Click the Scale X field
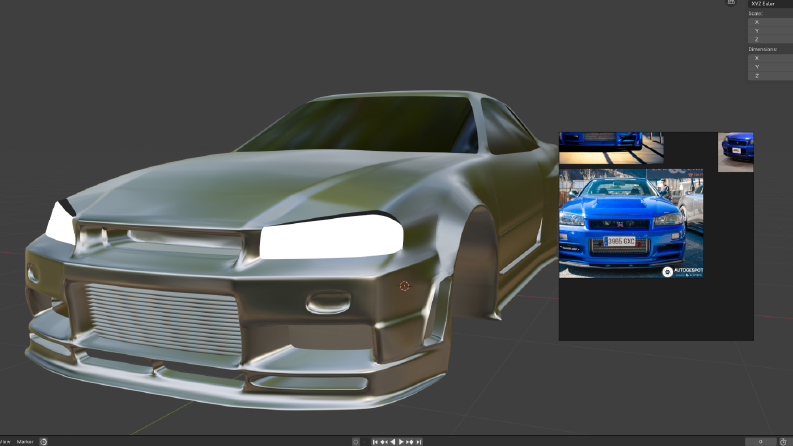Image resolution: width=793 pixels, height=446 pixels. click(x=770, y=22)
